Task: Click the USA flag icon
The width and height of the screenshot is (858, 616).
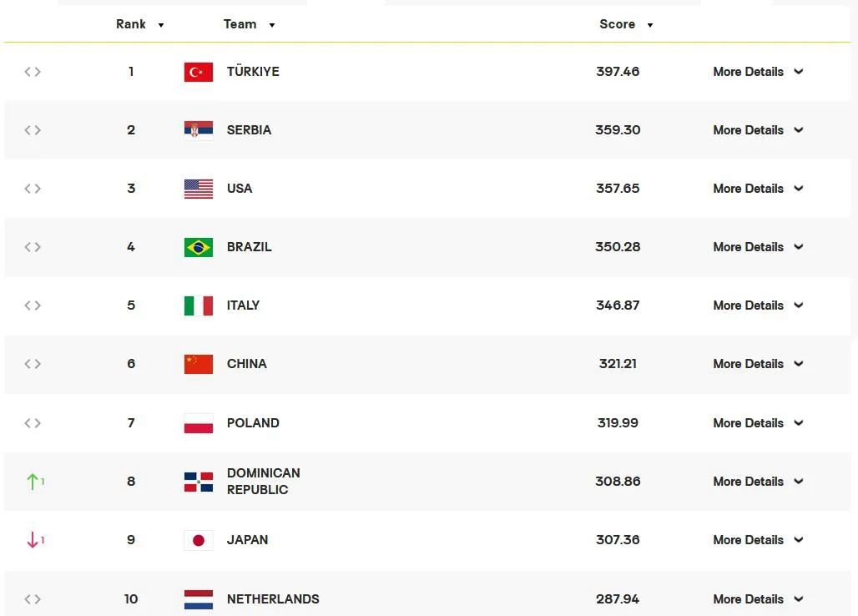Action: (x=199, y=189)
